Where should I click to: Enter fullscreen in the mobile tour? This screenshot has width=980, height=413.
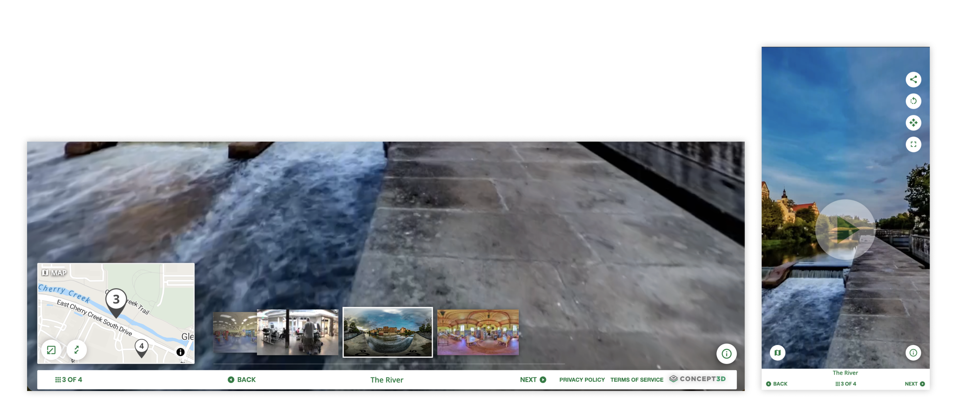coord(913,144)
